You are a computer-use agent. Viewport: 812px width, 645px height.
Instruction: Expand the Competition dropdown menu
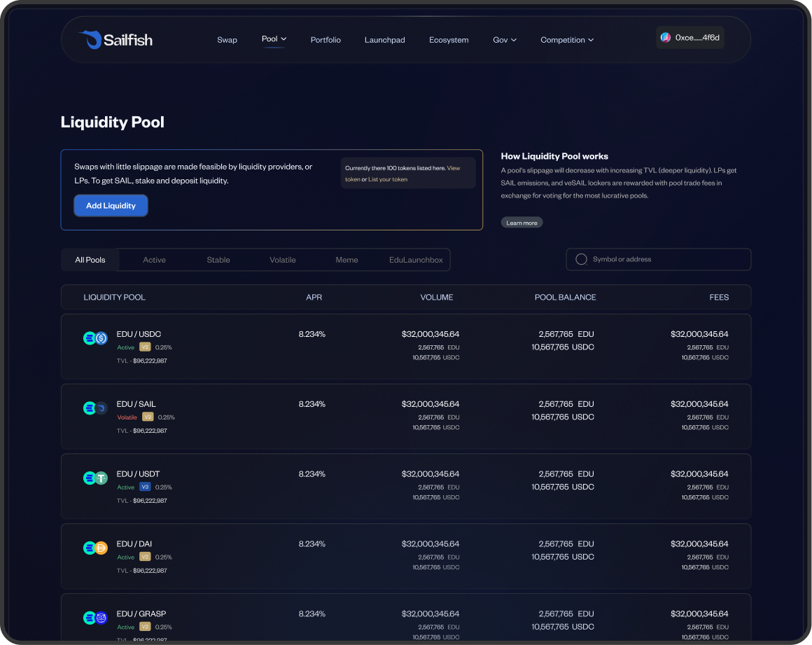click(567, 40)
